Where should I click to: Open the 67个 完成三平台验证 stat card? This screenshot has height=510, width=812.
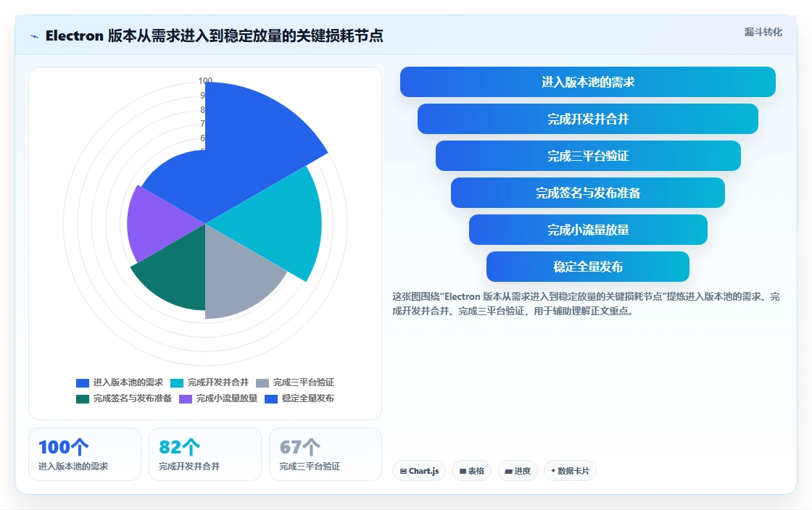point(326,454)
